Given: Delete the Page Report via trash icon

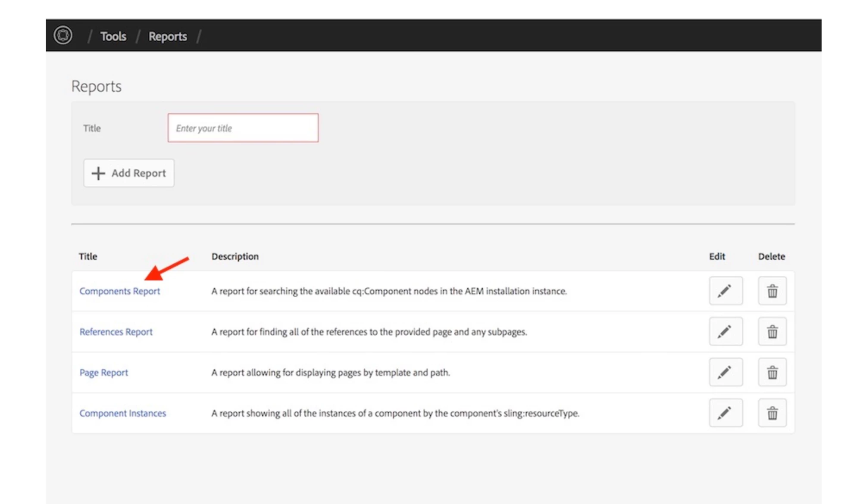Looking at the screenshot, I should point(772,372).
